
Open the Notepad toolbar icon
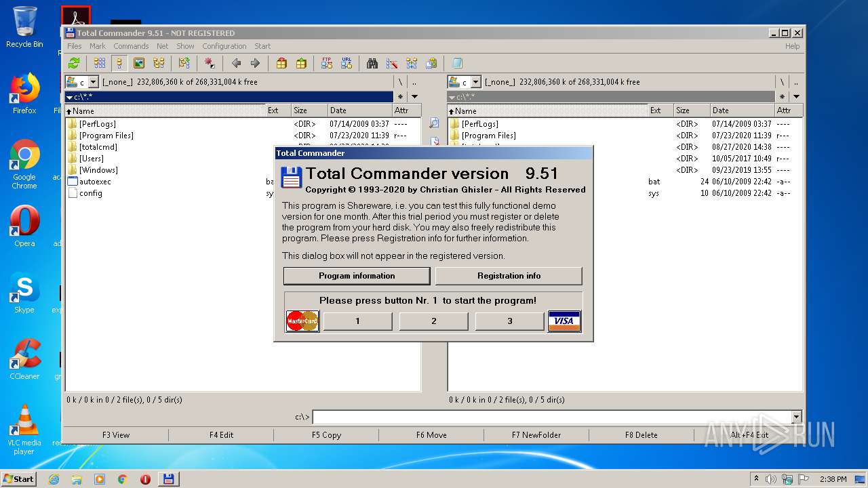tap(457, 63)
